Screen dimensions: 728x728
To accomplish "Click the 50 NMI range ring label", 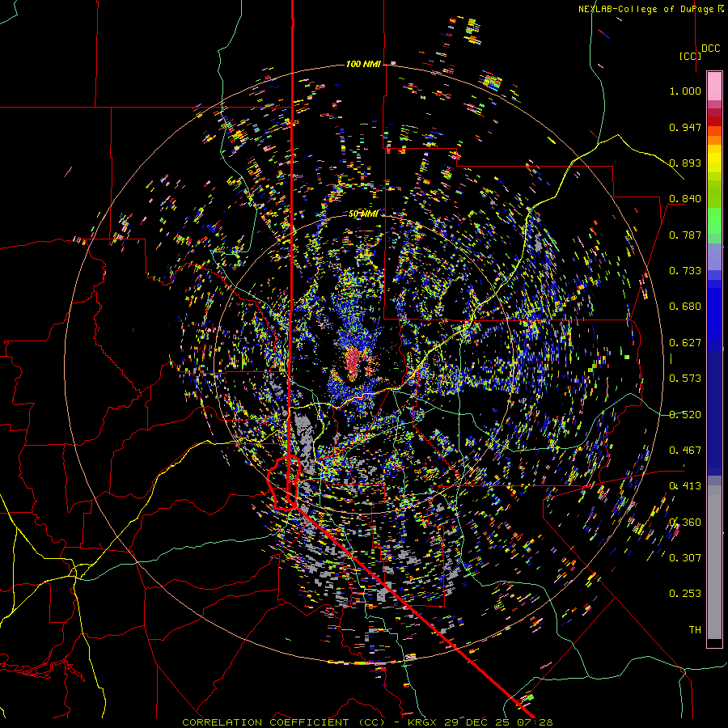I will click(x=363, y=214).
